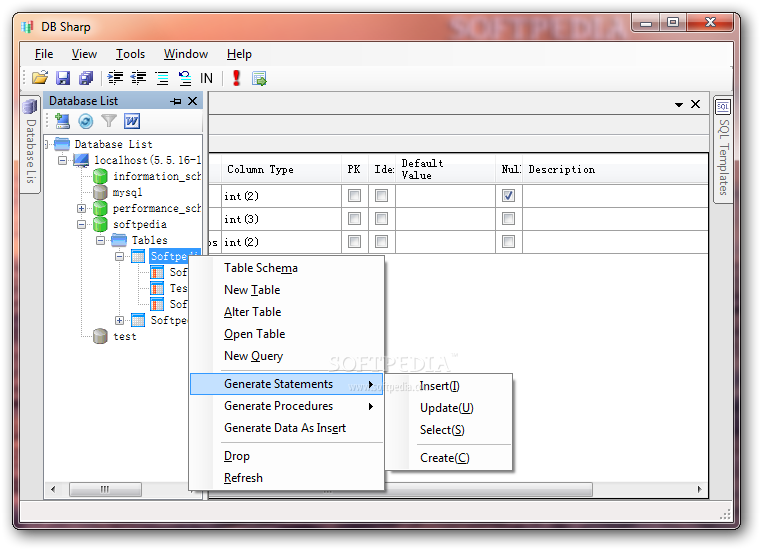This screenshot has height=550, width=761.
Task: Select the performance_sch database node
Action: [x=157, y=208]
